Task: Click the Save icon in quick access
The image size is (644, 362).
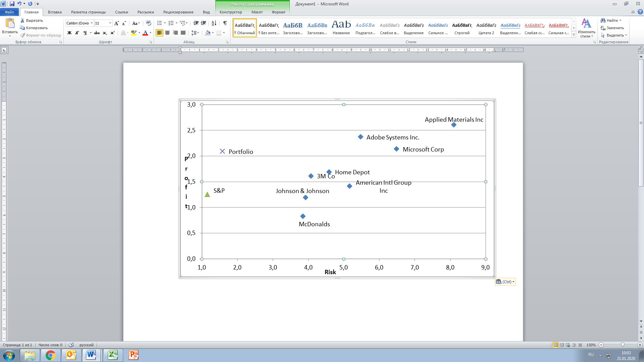Action: (x=12, y=4)
